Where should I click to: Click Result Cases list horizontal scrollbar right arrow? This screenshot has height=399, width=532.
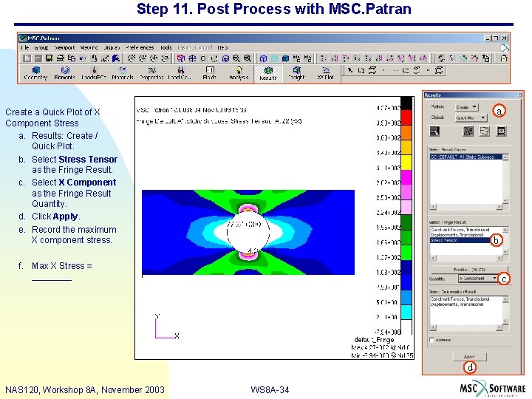coord(499,207)
